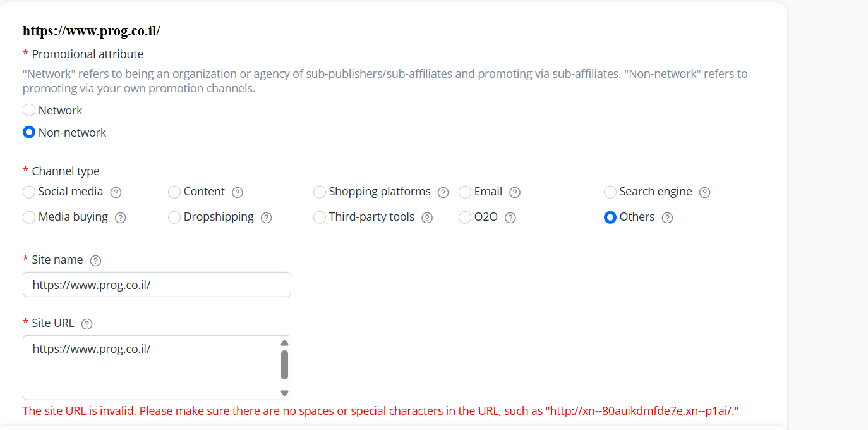Viewport: 868px width, 430px height.
Task: Pick the Dropshipping channel type
Action: click(x=174, y=217)
